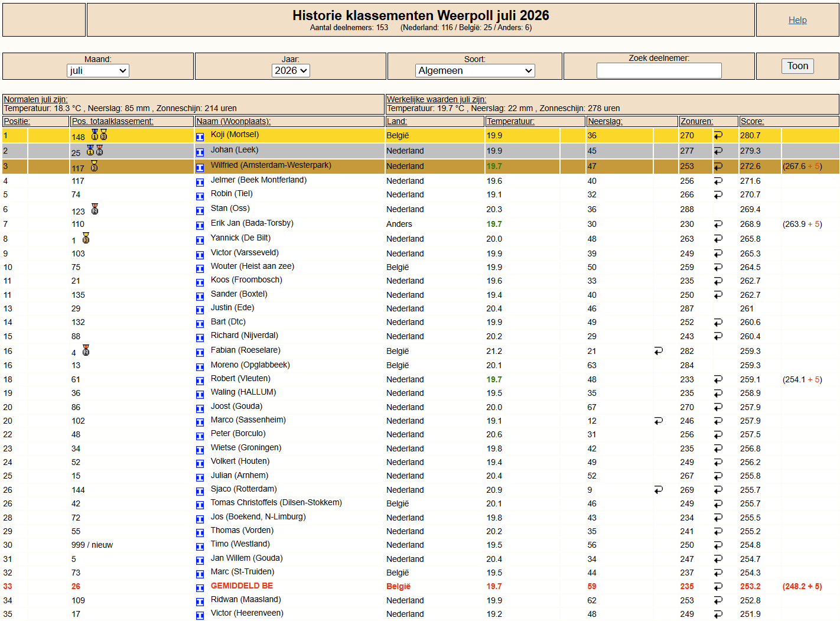Click blue info icon for Wilfried (Amsterdam-Westerpark)
The image size is (840, 621).
coord(200,167)
